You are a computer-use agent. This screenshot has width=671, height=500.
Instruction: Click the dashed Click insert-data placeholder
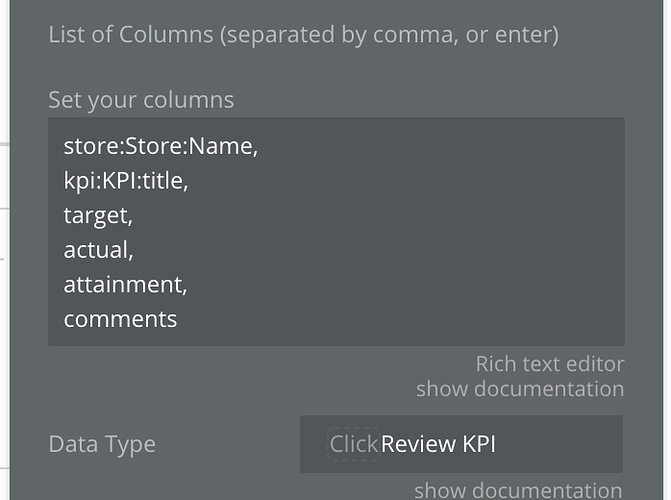click(x=354, y=444)
